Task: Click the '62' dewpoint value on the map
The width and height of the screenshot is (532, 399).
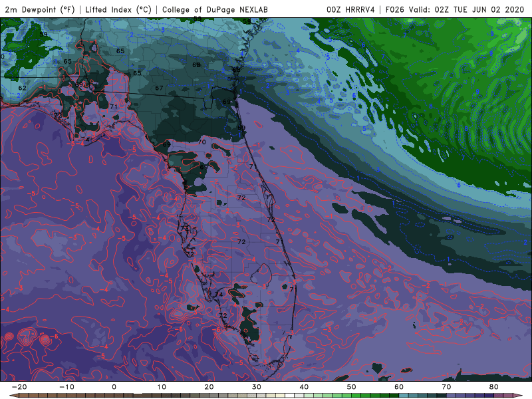Action: (23, 88)
